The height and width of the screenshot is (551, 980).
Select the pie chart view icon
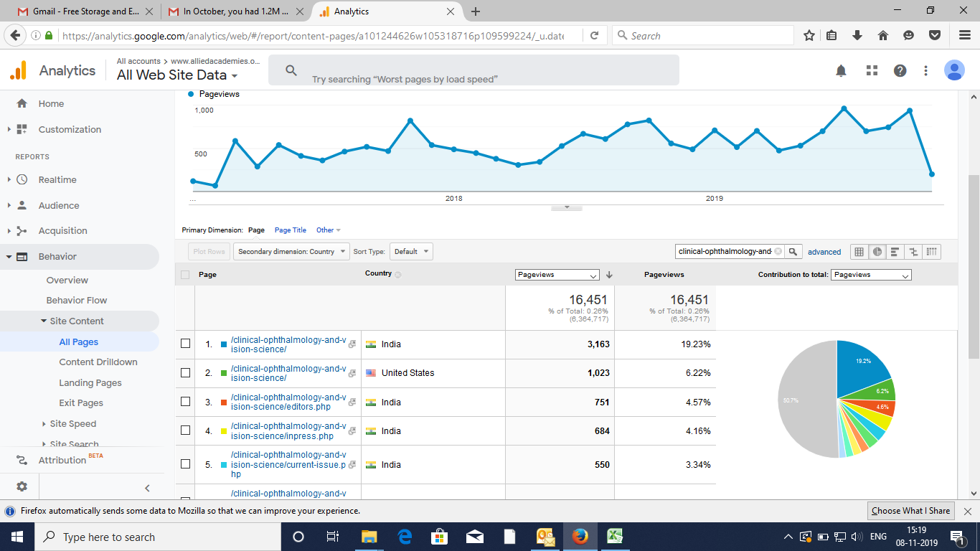point(877,252)
